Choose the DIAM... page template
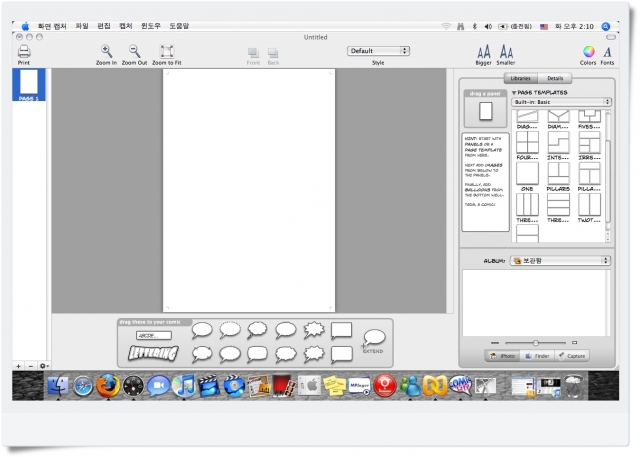 [x=558, y=117]
